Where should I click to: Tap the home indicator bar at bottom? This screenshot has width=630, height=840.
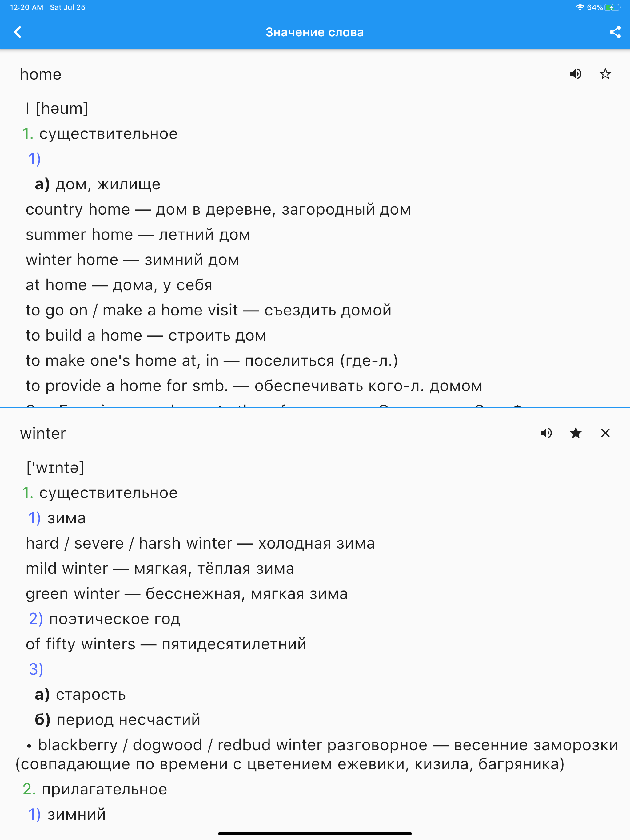tap(315, 834)
